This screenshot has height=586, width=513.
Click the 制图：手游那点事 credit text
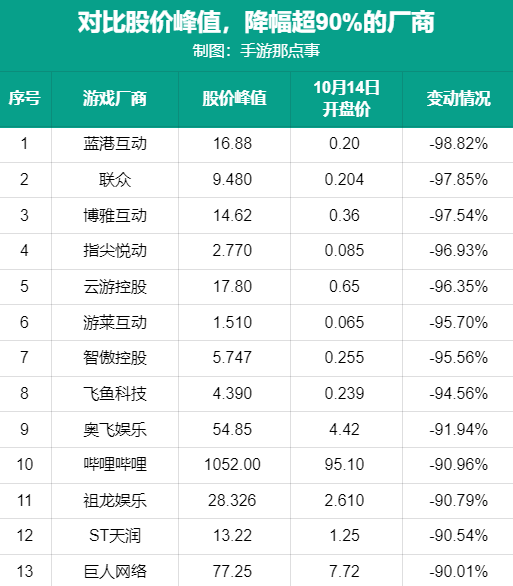coord(256,51)
